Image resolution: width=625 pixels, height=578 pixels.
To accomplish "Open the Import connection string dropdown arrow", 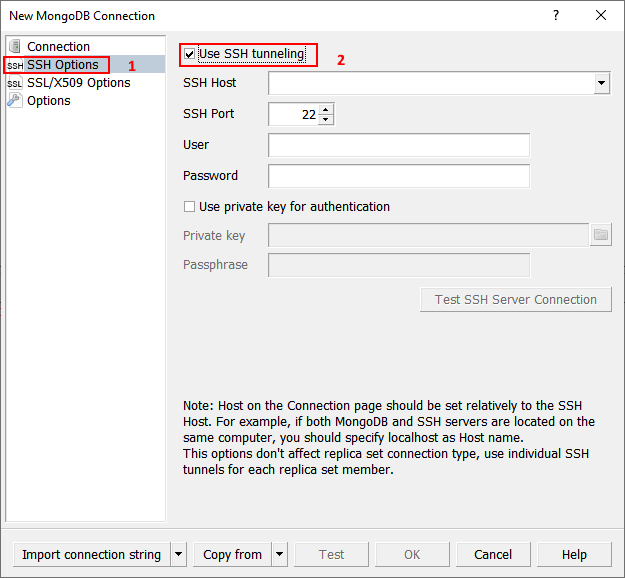I will click(178, 554).
